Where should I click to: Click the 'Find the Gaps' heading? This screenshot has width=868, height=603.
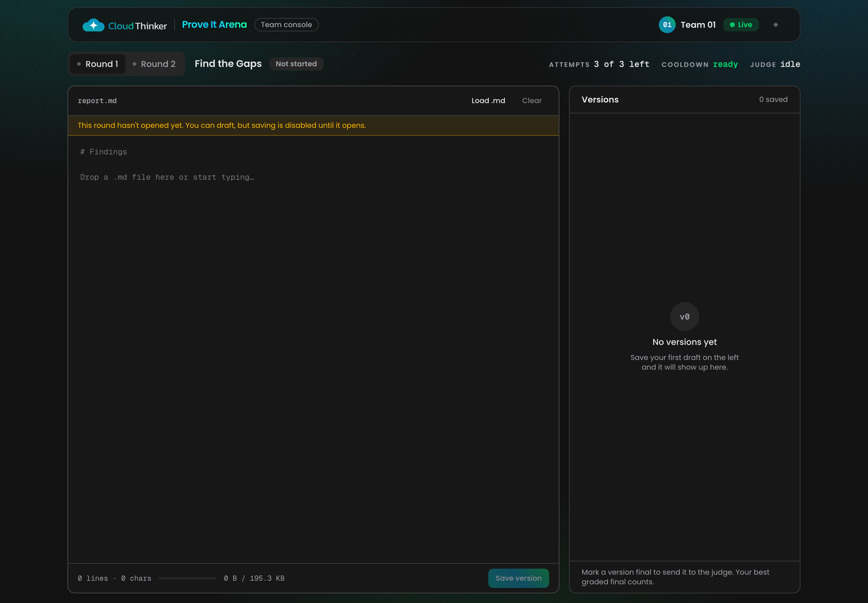click(x=228, y=64)
